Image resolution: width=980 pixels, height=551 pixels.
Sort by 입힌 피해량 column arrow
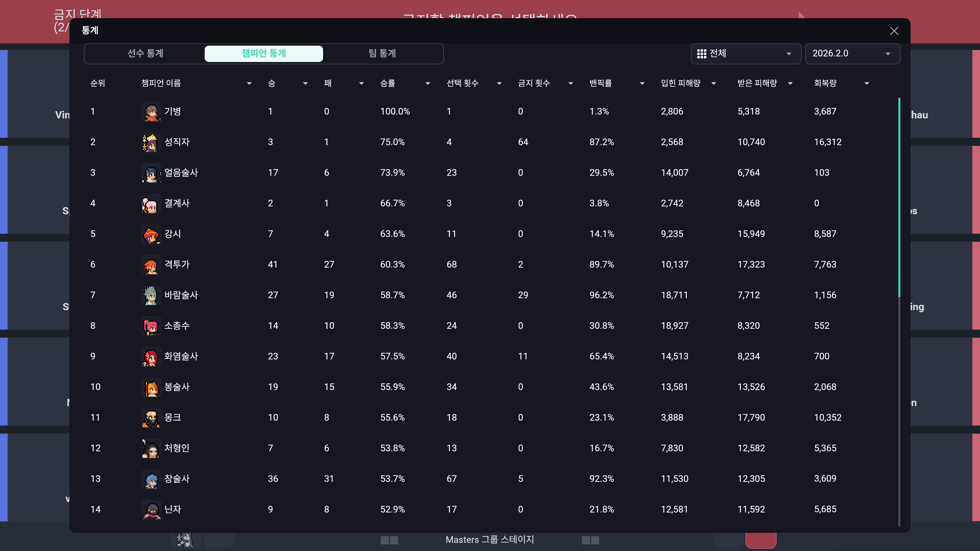point(714,84)
